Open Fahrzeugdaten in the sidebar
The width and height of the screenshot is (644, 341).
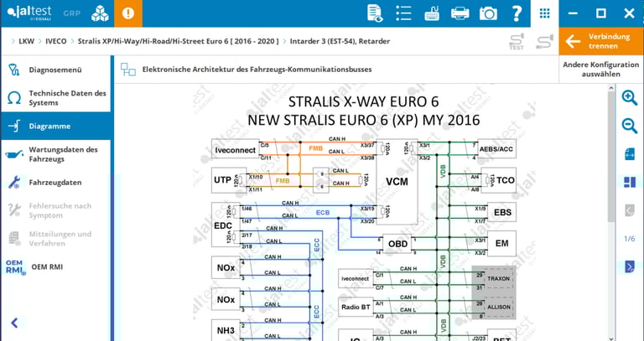pyautogui.click(x=55, y=182)
